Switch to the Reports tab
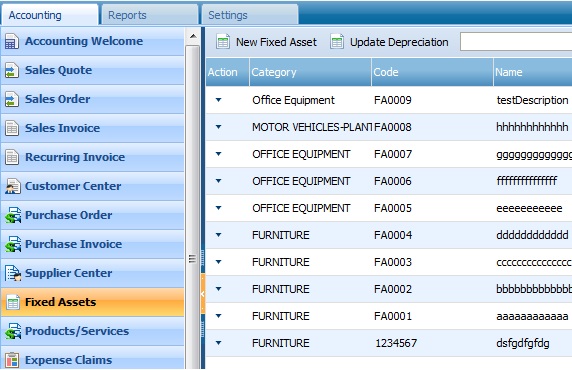Image resolution: width=572 pixels, height=370 pixels. point(150,15)
